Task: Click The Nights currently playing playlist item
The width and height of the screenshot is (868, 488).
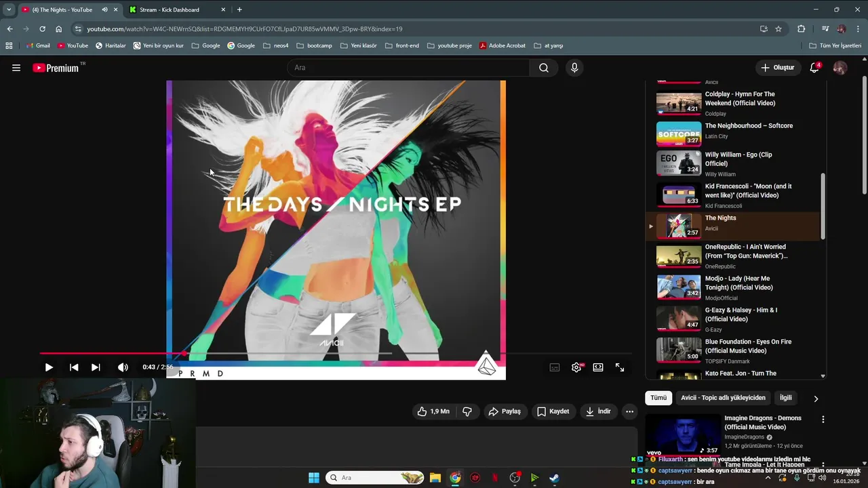Action: click(x=734, y=226)
